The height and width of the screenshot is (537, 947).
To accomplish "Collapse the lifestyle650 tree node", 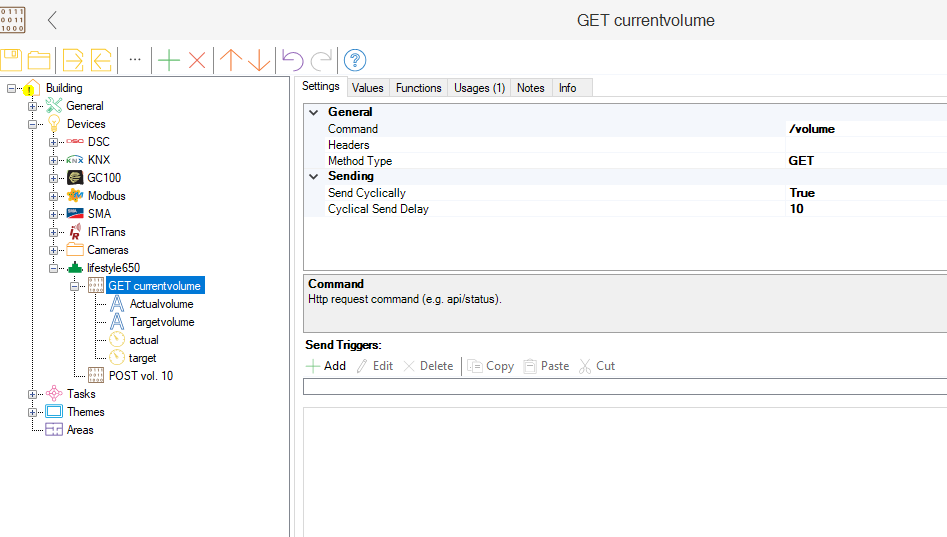I will click(x=54, y=268).
